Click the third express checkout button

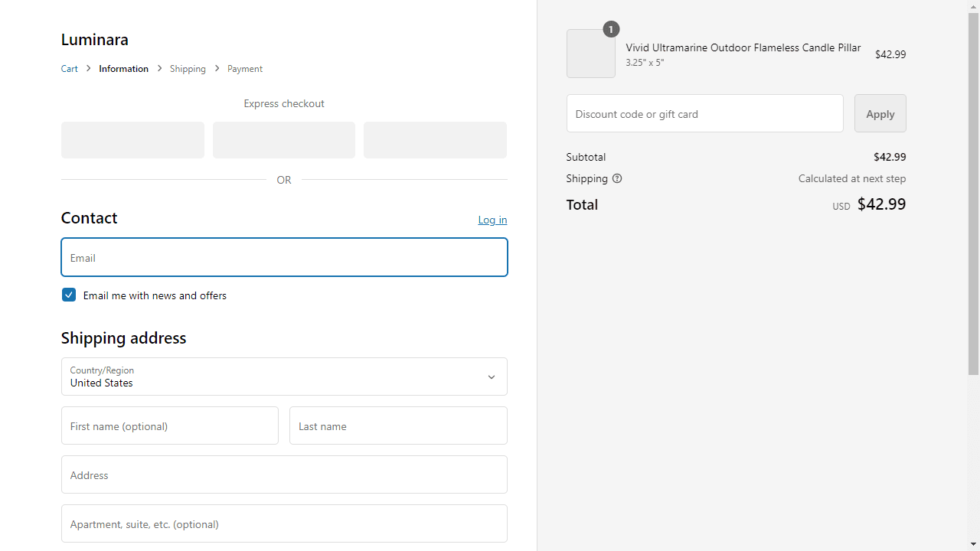click(x=435, y=140)
